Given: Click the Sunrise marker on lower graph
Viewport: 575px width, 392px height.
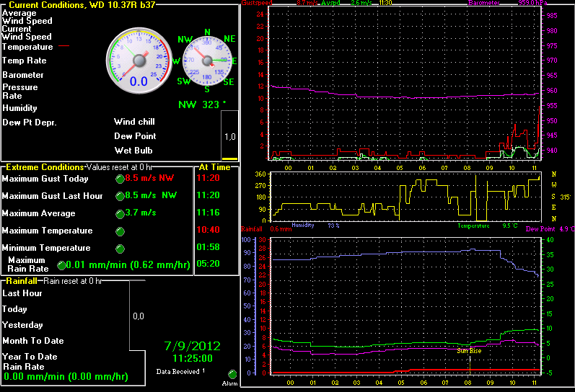Looking at the screenshot, I should [468, 351].
